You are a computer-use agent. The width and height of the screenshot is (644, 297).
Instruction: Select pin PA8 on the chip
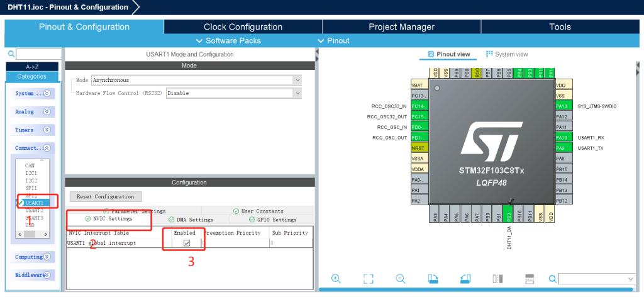[x=563, y=159]
